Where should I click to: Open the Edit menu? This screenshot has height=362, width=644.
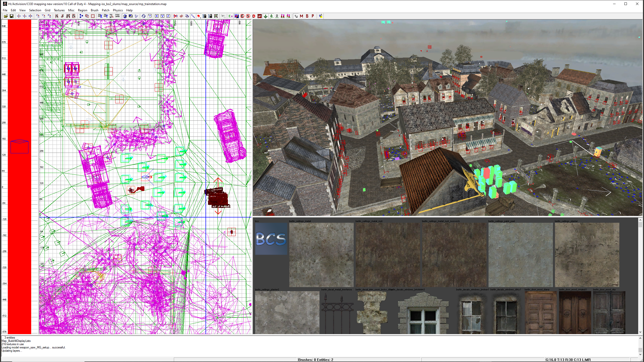(x=13, y=10)
